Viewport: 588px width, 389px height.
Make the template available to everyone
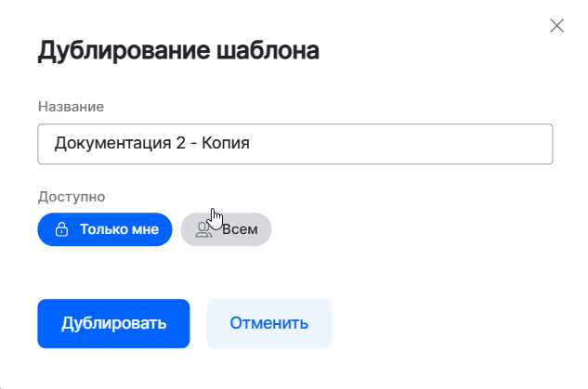pyautogui.click(x=226, y=229)
